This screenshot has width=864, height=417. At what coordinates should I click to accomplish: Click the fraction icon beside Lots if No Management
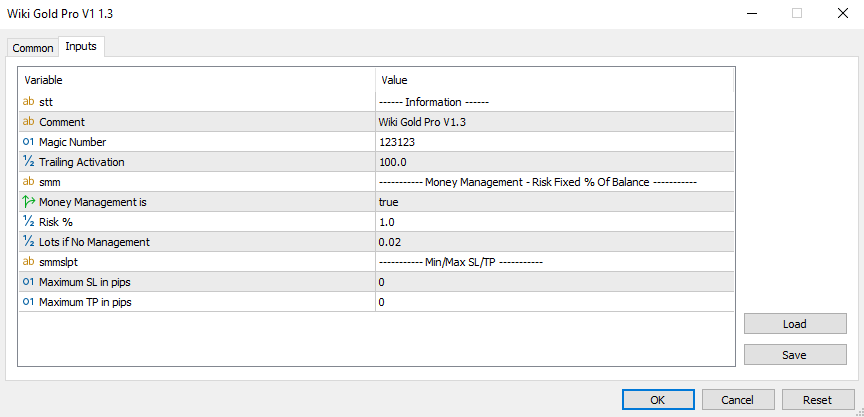(28, 242)
